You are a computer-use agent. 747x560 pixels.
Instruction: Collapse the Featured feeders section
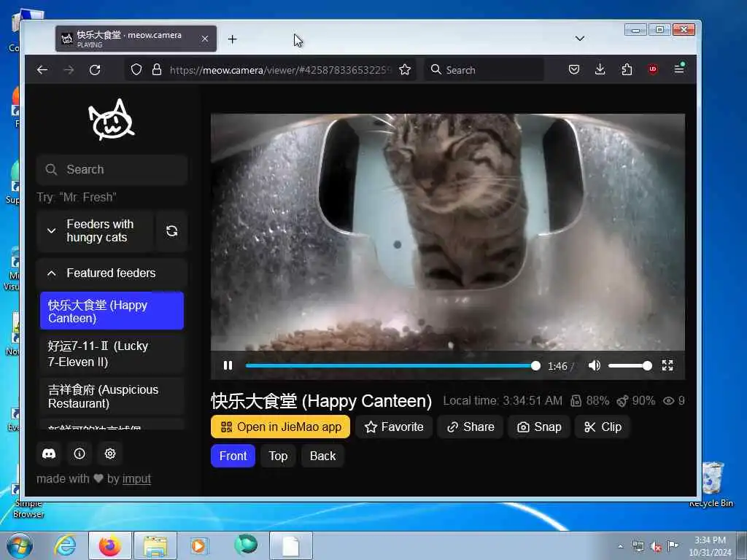[x=112, y=273]
